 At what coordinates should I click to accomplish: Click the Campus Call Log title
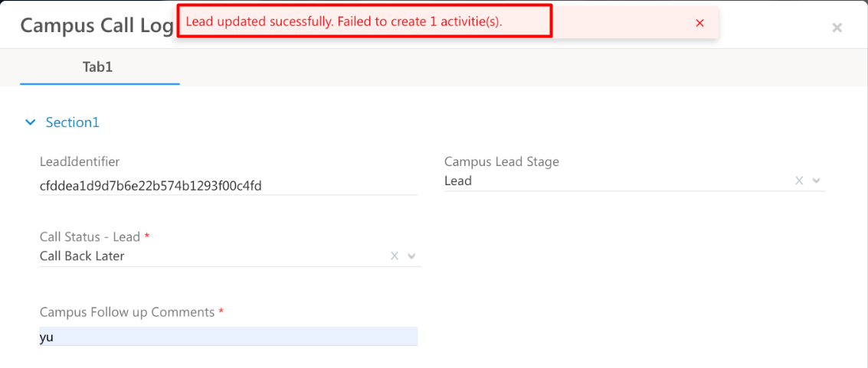click(x=97, y=25)
